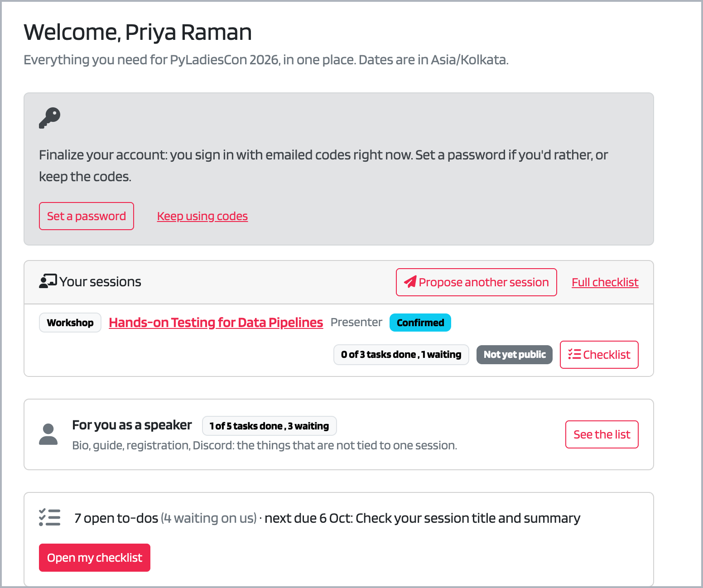703x588 pixels.
Task: Click the '(4 waiting on us)' text
Action: 209,518
